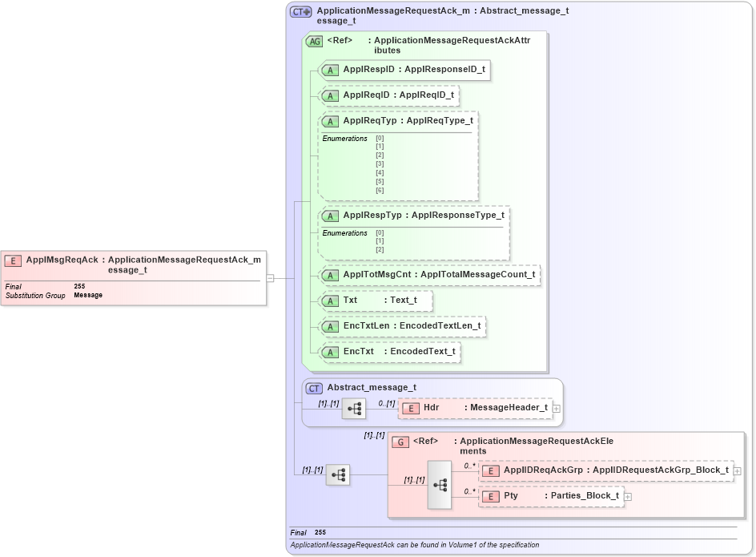
Task: Click the A icon for ApplRespID attribute
Action: 328,70
